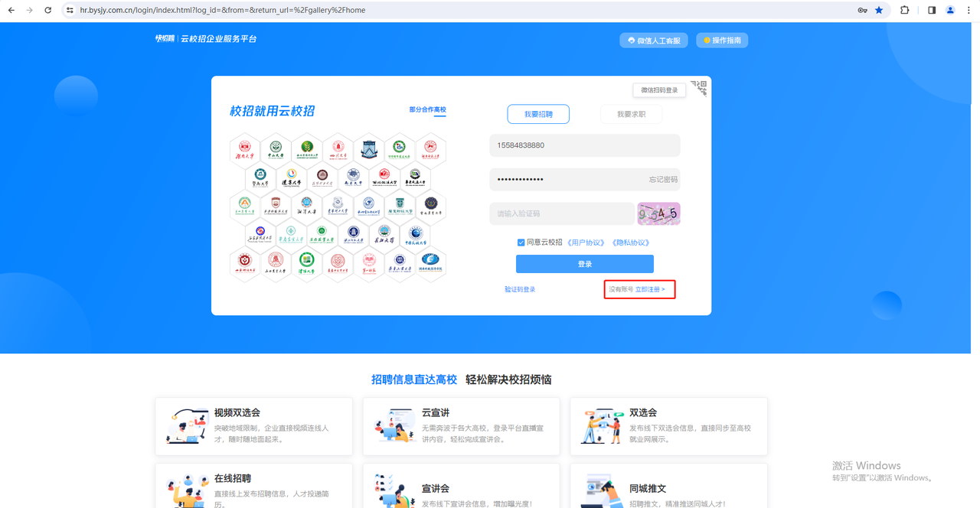This screenshot has width=980, height=508.
Task: Click the password key icon in address bar
Action: pos(862,10)
